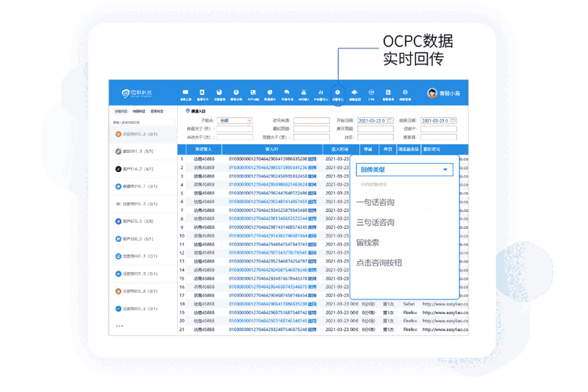Viewport: 588px width, 392px height.
Task: Open the message records icon in toolbar
Action: tap(185, 92)
